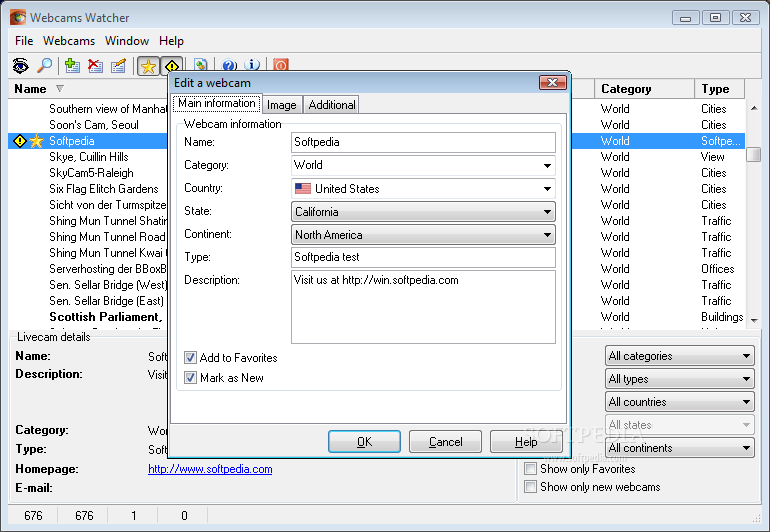Click the Cancel button in dialog
The height and width of the screenshot is (532, 770).
[445, 442]
